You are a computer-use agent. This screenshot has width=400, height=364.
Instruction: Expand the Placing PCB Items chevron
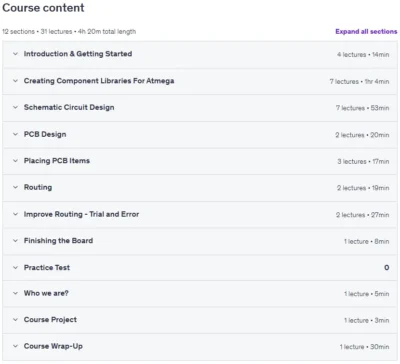(15, 161)
